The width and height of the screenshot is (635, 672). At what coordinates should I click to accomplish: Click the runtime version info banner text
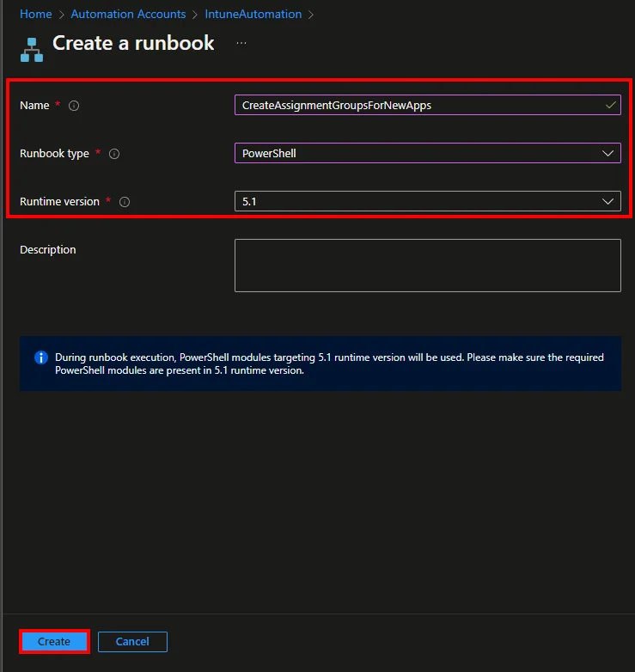click(x=329, y=363)
